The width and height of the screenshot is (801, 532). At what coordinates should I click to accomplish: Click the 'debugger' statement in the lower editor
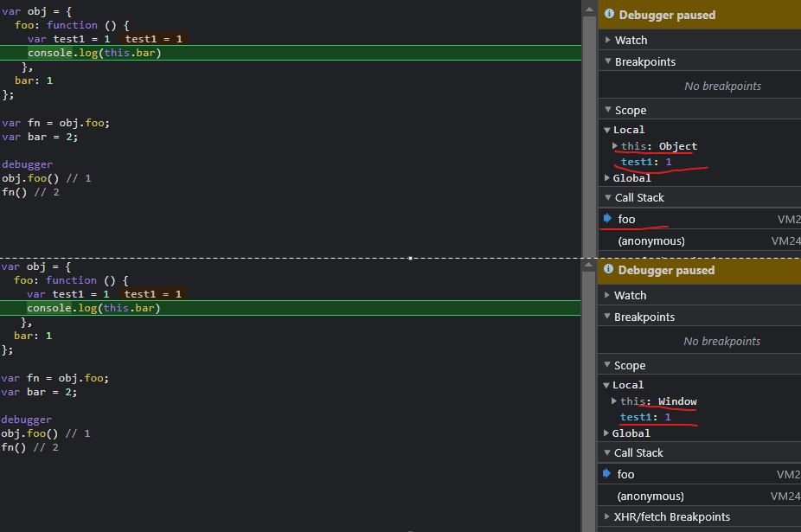click(x=27, y=420)
